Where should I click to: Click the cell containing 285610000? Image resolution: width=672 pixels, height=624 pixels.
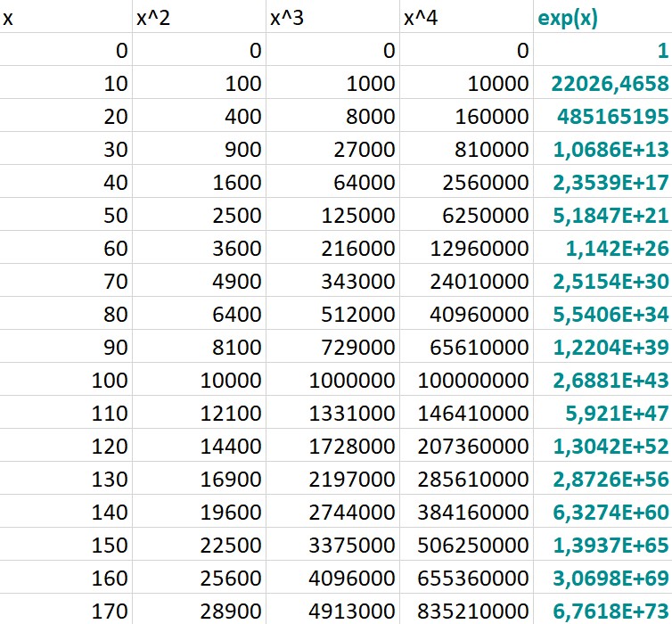(x=467, y=479)
